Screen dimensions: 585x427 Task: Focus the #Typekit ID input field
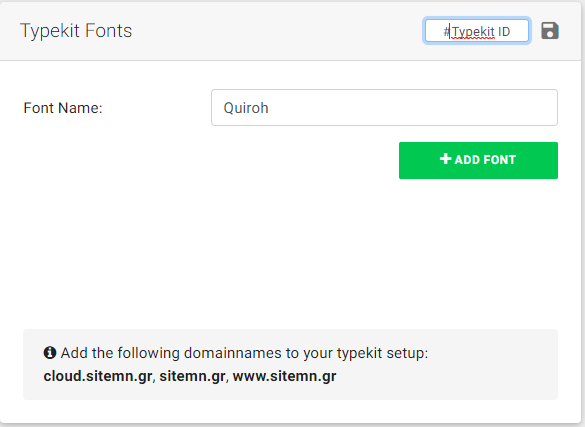pos(477,31)
